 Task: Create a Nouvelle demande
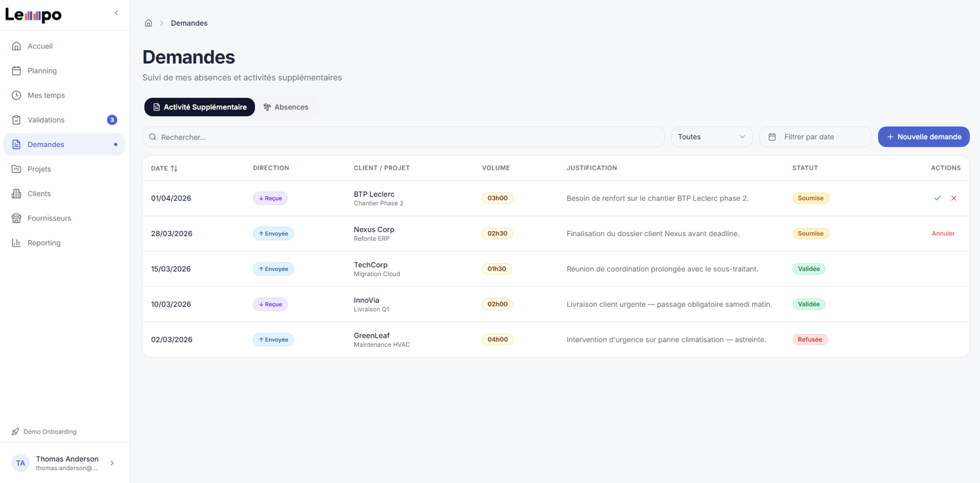click(x=924, y=137)
